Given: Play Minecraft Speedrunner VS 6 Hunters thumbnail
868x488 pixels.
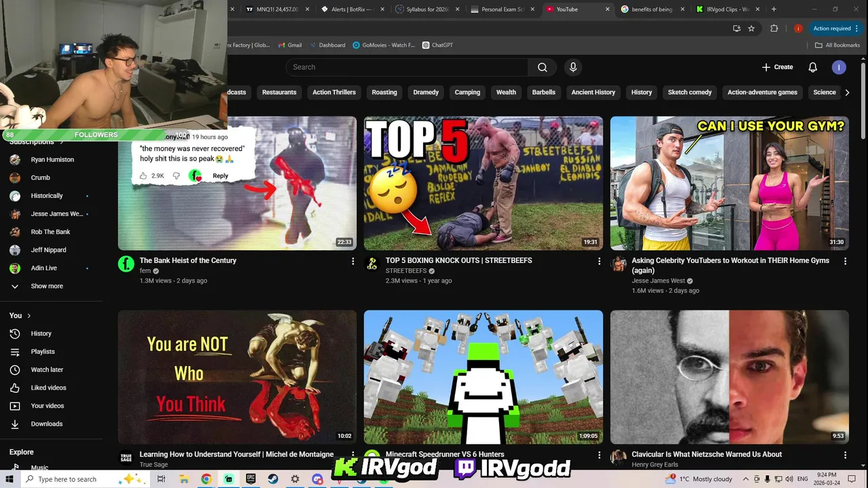Looking at the screenshot, I should click(483, 377).
